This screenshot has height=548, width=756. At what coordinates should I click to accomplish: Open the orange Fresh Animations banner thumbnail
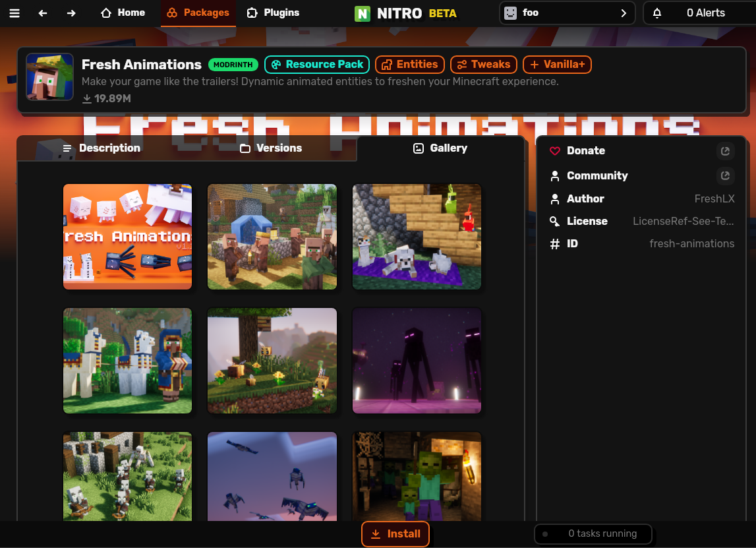127,237
